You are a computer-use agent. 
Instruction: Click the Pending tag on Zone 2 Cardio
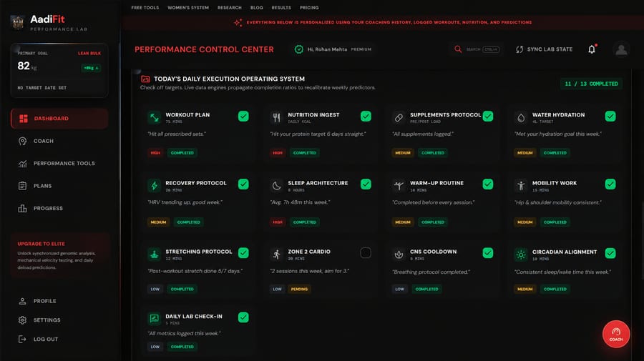(299, 290)
